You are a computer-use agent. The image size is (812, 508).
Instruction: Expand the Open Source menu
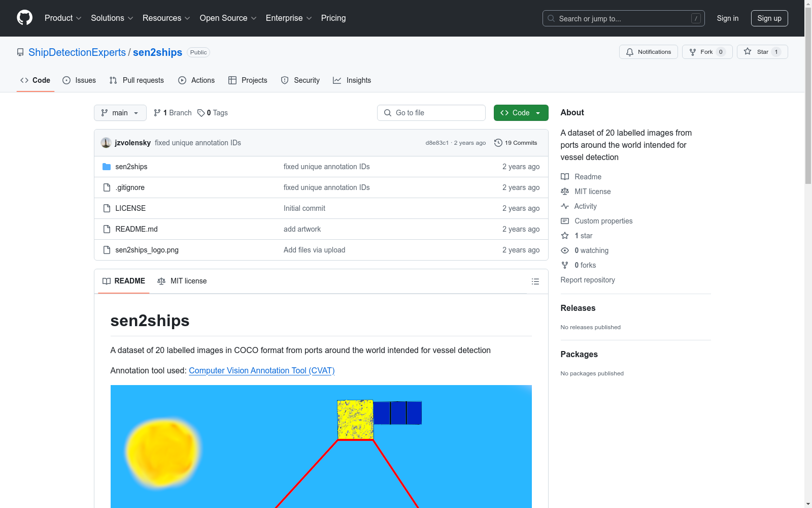[228, 18]
